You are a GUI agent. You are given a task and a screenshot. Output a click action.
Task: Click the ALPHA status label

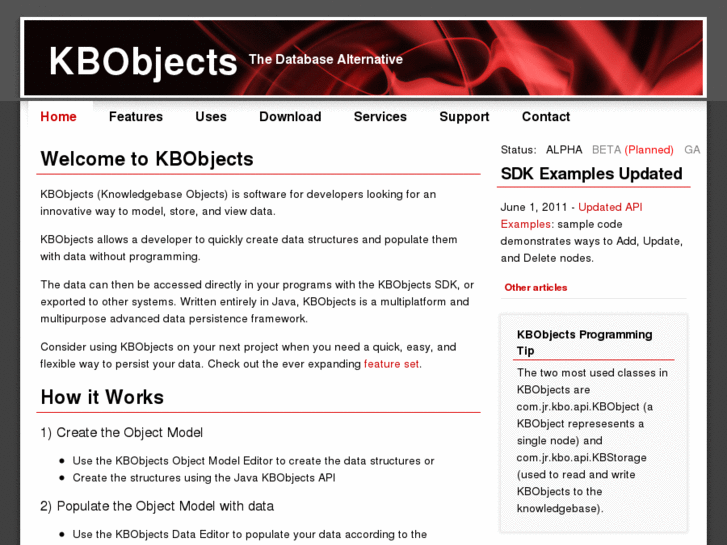564,150
